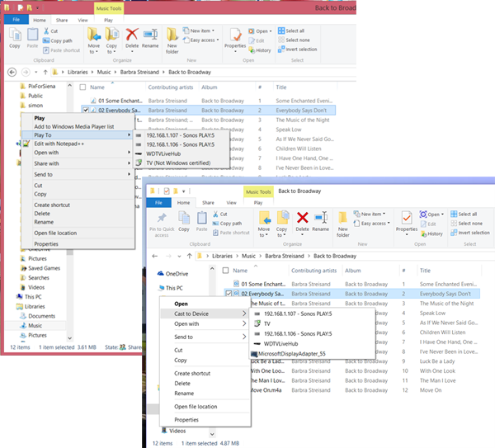This screenshot has width=495, height=448.
Task: Click back arrow in back window
Action: coord(12,73)
